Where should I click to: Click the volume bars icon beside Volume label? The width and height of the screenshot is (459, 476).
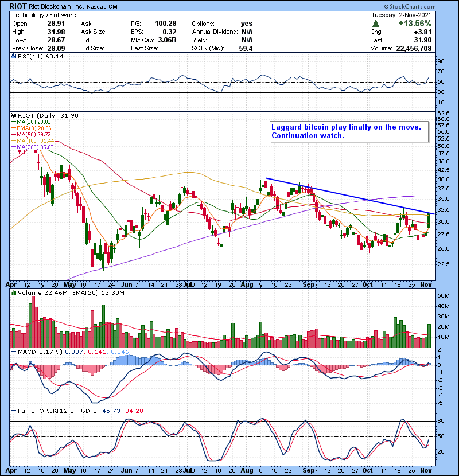14,292
